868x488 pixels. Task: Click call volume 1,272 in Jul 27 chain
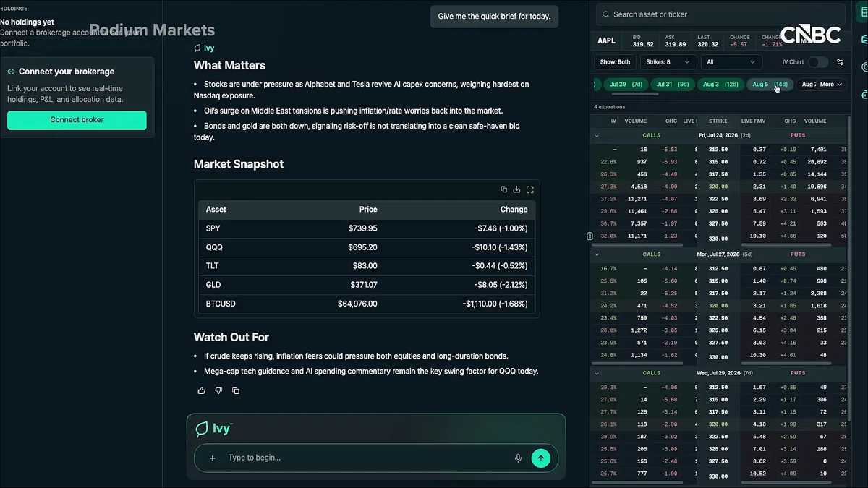tap(639, 330)
